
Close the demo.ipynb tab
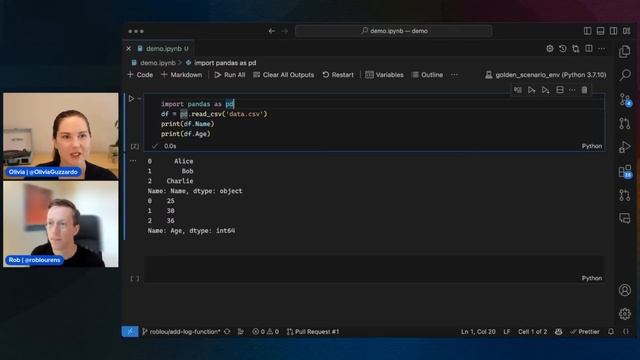click(x=129, y=49)
